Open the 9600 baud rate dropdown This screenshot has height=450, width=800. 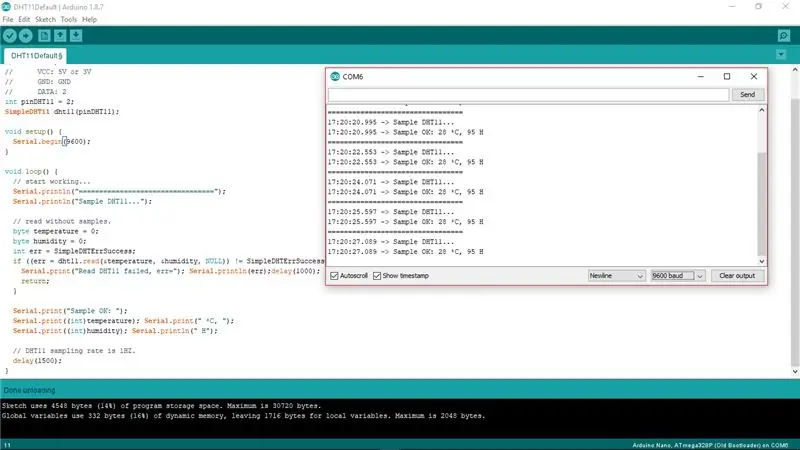click(678, 276)
